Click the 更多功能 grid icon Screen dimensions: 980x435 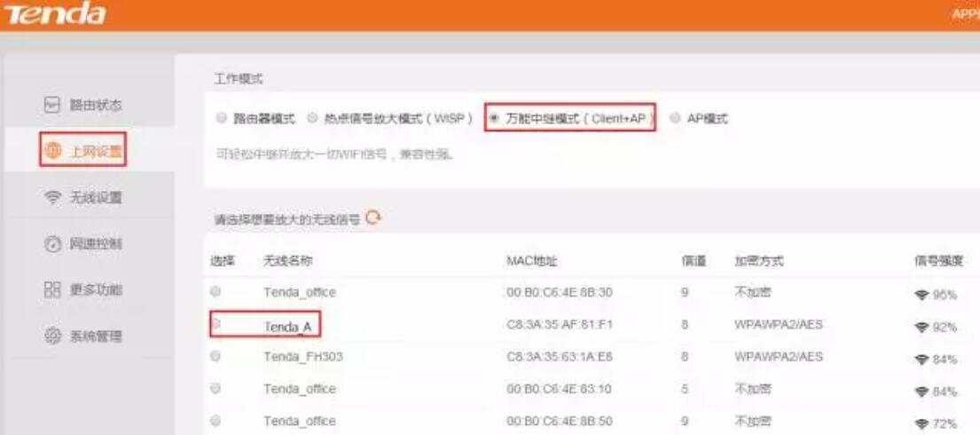pyautogui.click(x=51, y=289)
